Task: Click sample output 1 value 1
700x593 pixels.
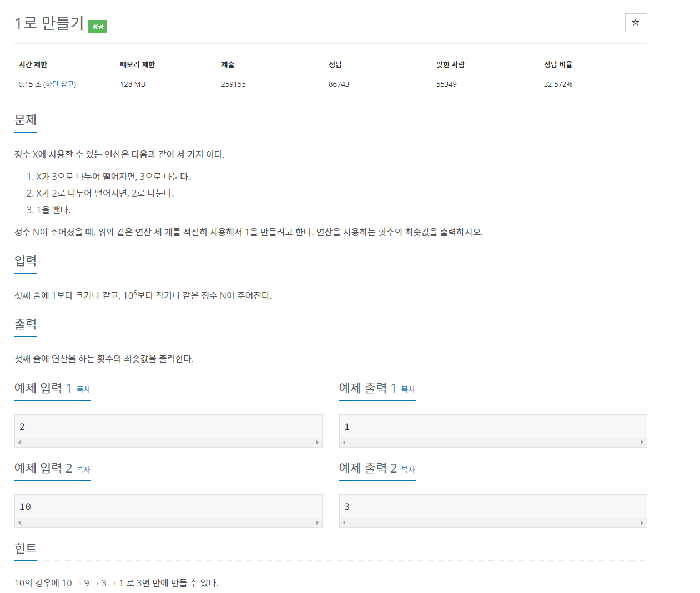Action: coord(347,426)
